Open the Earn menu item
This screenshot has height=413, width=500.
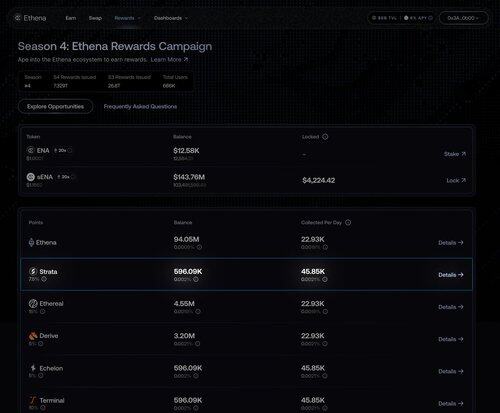pos(71,18)
